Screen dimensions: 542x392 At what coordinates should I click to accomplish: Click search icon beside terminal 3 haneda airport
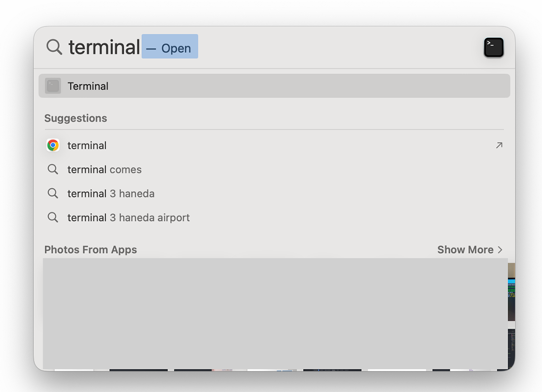pos(53,217)
